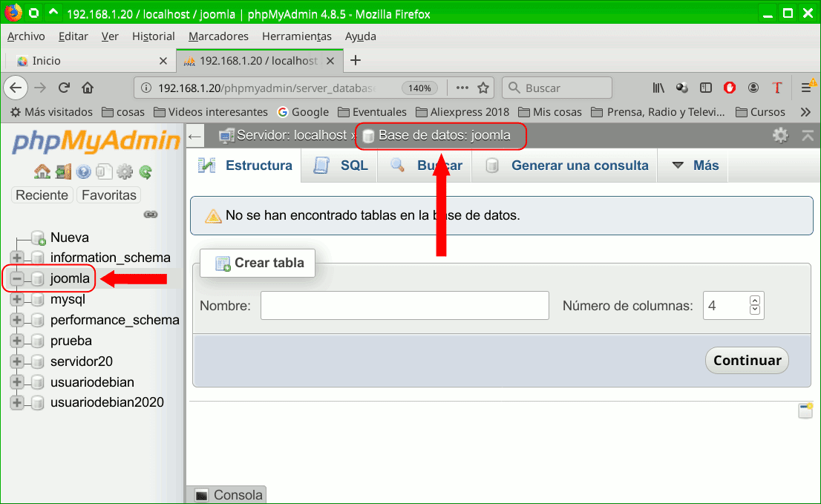Open the phpMyAdmin documentation page icon
Viewport: 821px width, 504px height.
point(103,172)
